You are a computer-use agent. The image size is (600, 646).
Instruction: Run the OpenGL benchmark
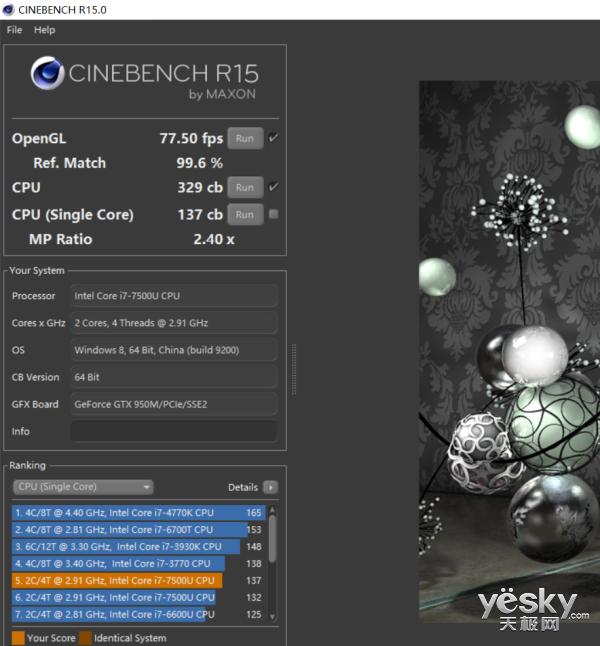tap(244, 139)
